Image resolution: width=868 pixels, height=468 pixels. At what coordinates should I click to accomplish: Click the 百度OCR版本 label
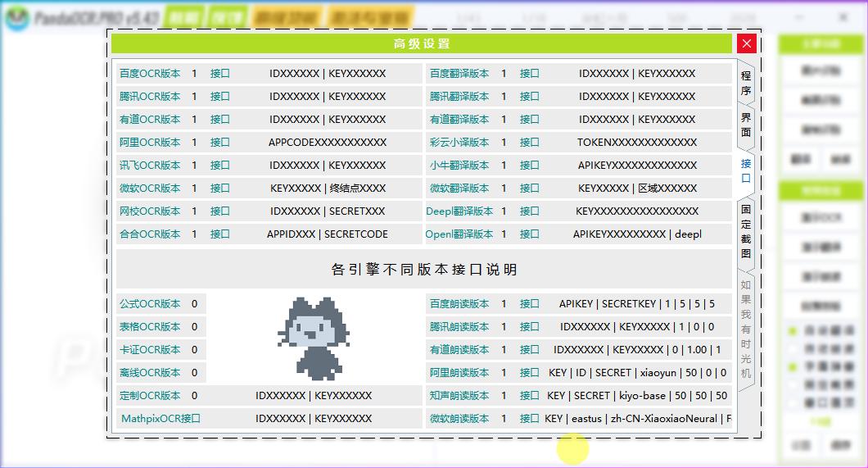click(x=150, y=73)
